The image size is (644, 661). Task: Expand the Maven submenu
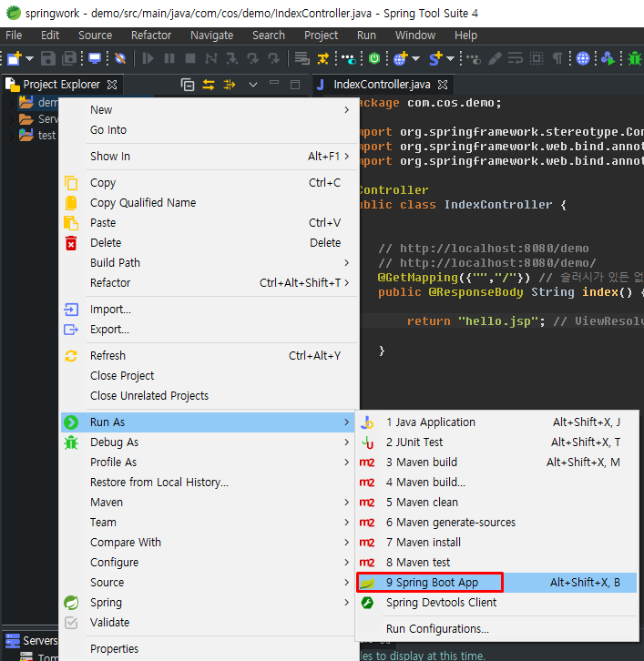click(x=210, y=503)
